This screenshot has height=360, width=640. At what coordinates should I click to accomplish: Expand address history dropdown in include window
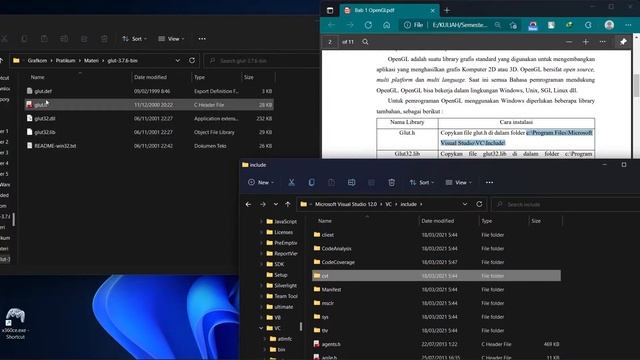pyautogui.click(x=465, y=204)
